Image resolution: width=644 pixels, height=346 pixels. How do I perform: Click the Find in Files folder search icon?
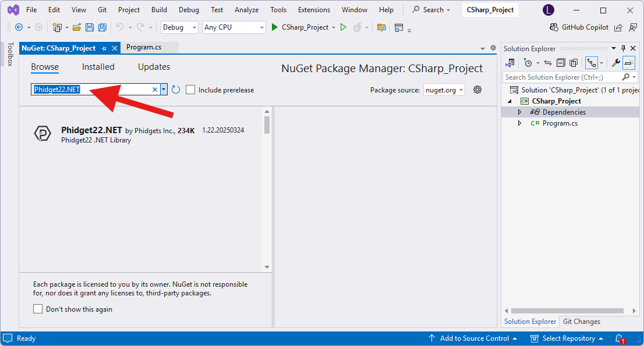(381, 27)
